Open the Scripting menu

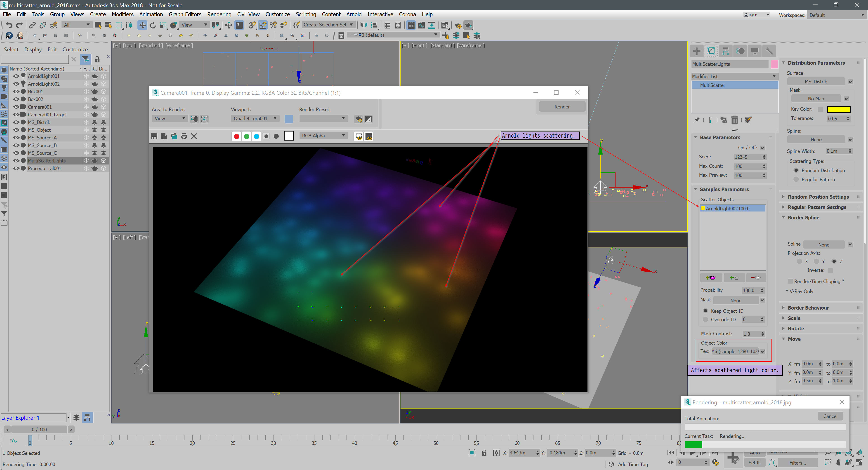306,14
